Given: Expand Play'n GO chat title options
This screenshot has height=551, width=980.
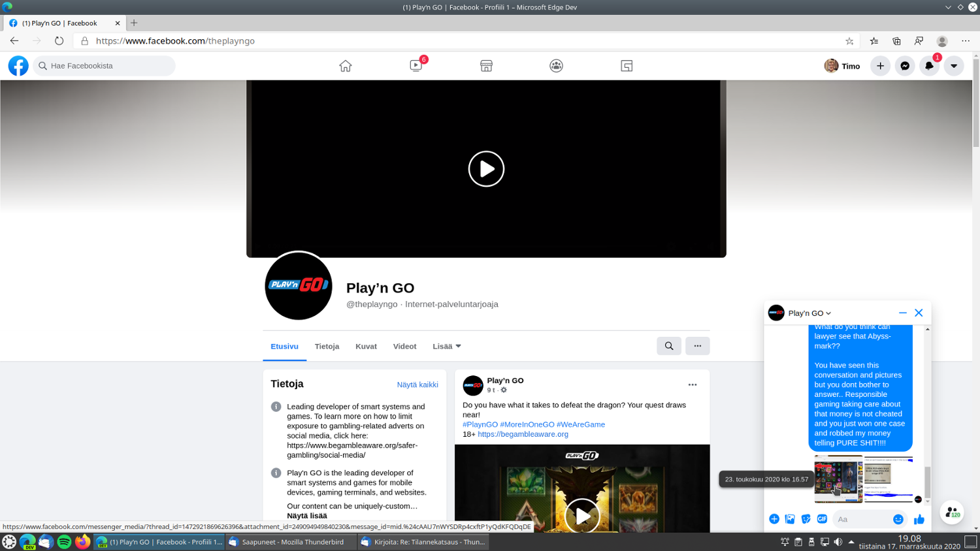Looking at the screenshot, I should pos(809,313).
